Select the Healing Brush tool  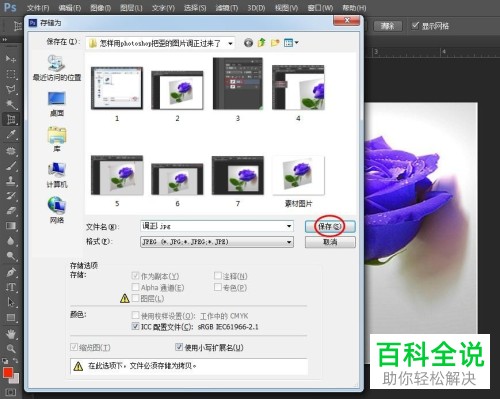[11, 151]
